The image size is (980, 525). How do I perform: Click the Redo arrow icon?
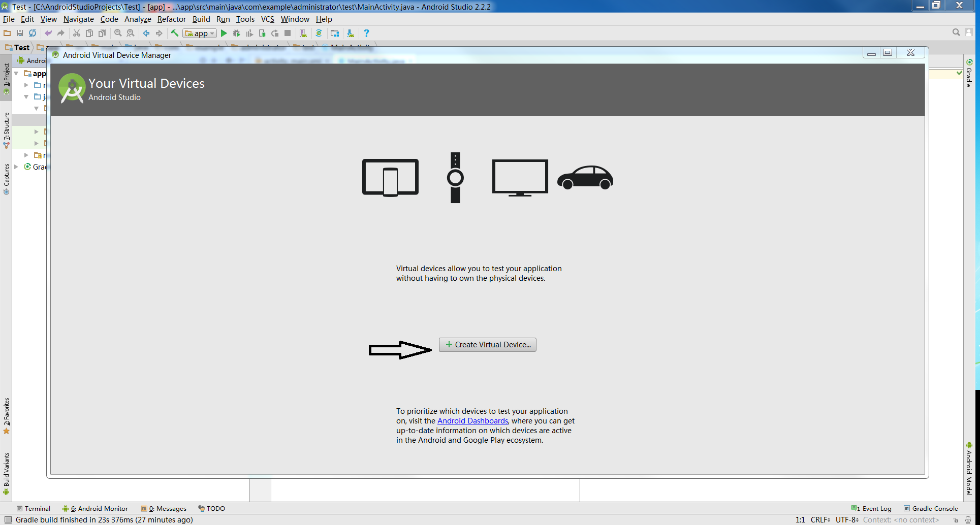coord(61,33)
